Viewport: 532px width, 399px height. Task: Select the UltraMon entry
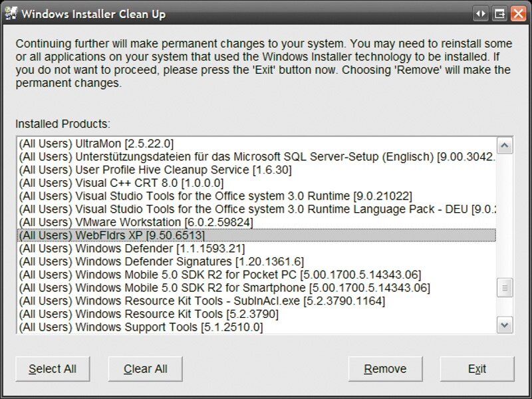pyautogui.click(x=96, y=144)
